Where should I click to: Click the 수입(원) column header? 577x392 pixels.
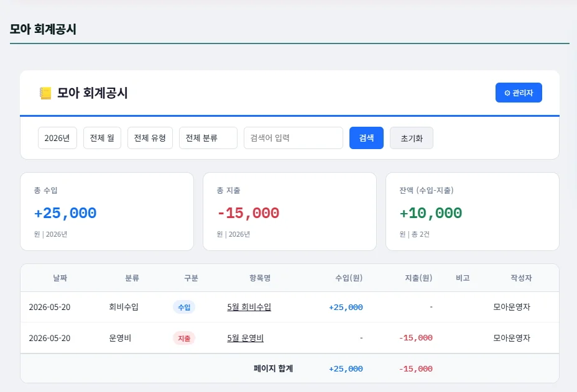click(349, 278)
